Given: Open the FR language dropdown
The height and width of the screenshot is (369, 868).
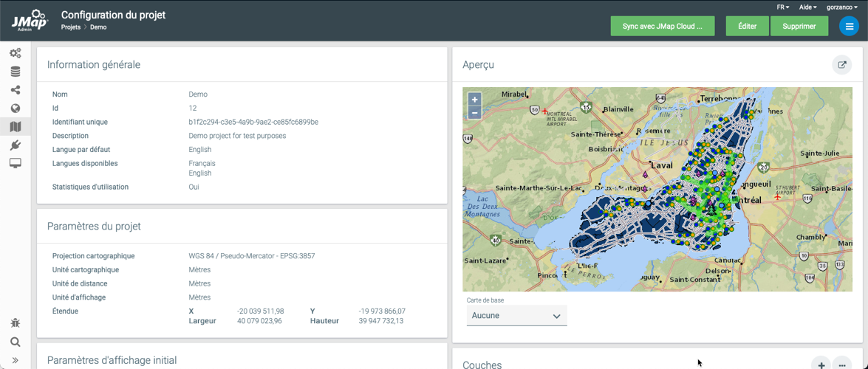Looking at the screenshot, I should (782, 7).
